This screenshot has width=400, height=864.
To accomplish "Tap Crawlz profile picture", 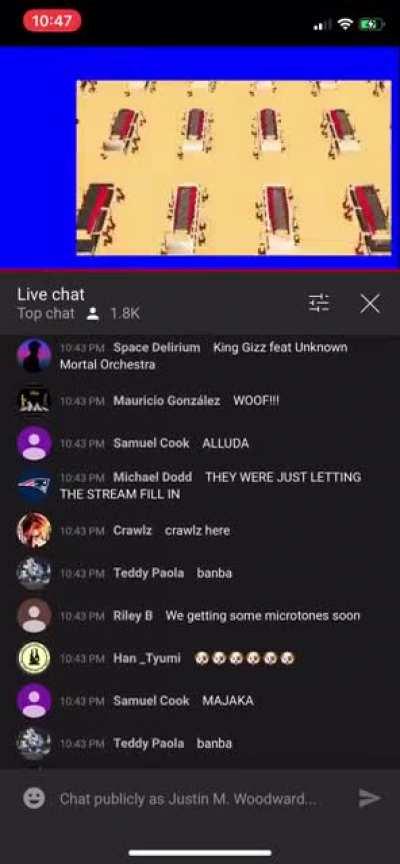I will 34,530.
